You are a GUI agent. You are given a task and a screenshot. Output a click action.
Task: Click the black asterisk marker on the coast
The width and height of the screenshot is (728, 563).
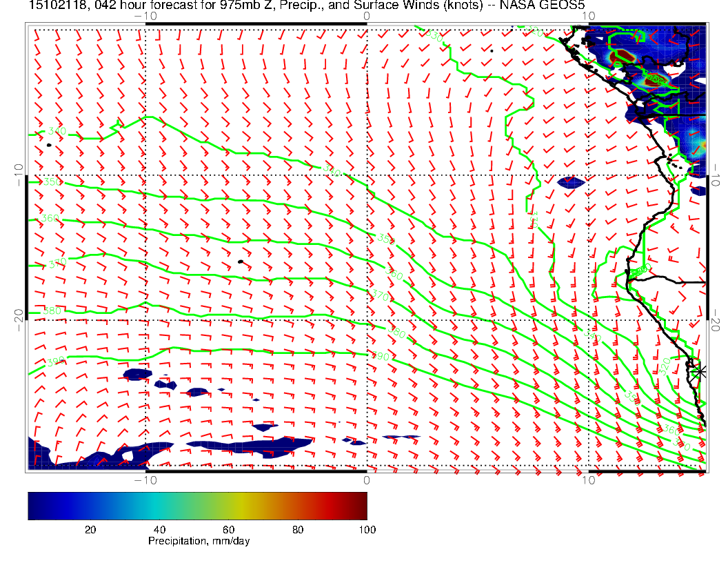tap(700, 371)
